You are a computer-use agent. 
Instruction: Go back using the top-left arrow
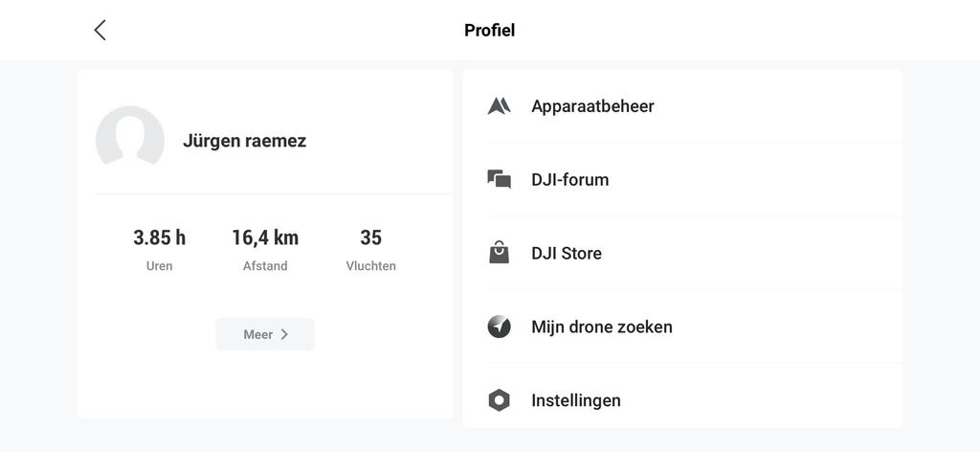[100, 30]
